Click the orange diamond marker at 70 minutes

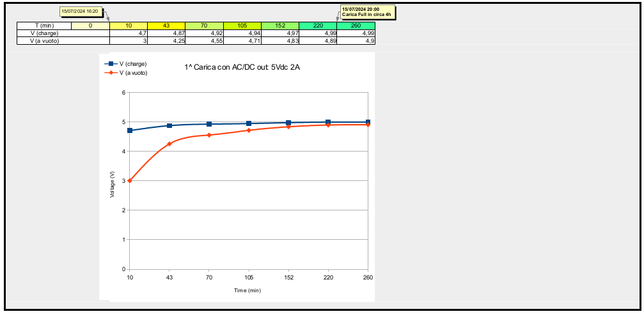(x=209, y=135)
